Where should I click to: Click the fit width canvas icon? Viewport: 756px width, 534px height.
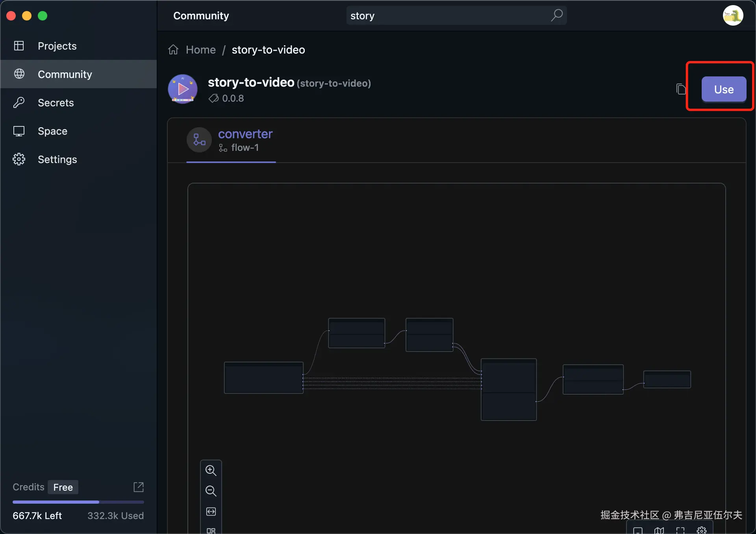(211, 512)
